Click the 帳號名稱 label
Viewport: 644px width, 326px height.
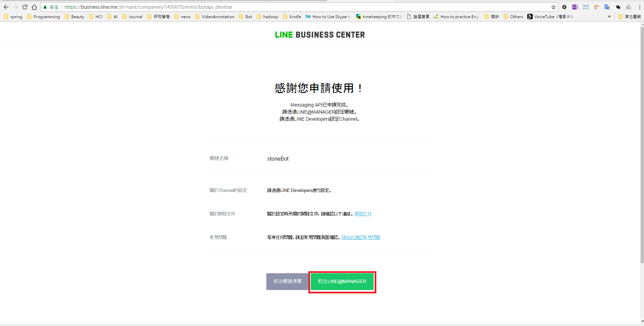pyautogui.click(x=219, y=158)
